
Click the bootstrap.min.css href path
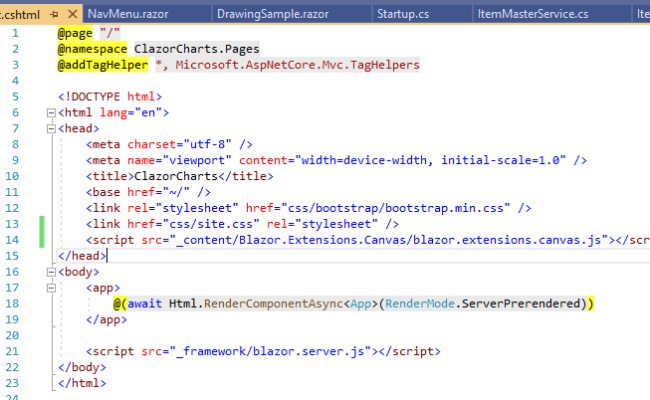395,208
